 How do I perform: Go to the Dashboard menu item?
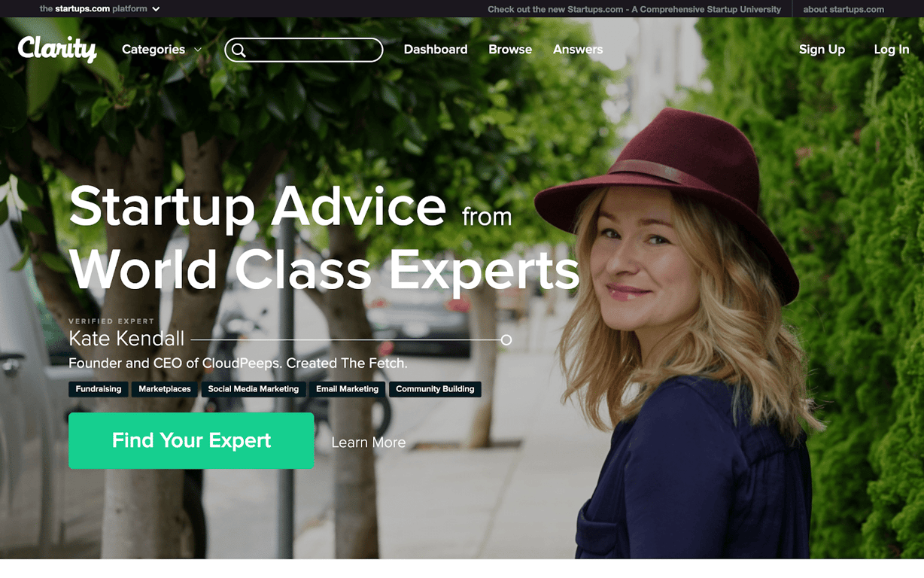436,50
